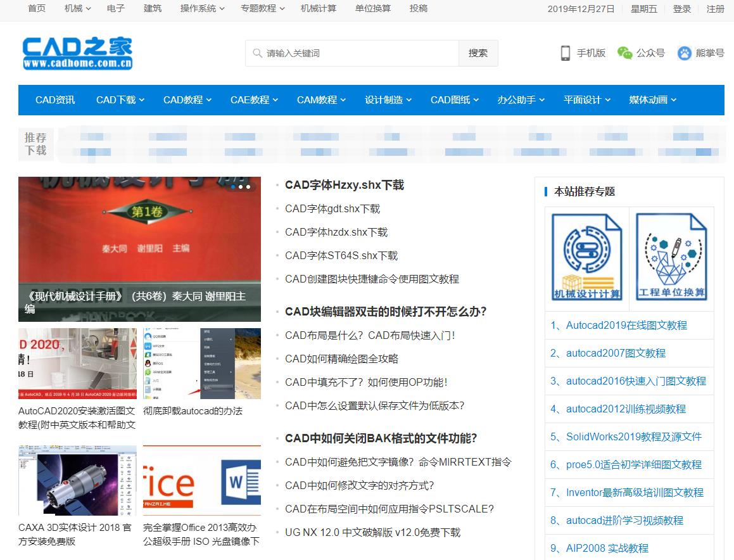Click the 搜索 search button
The height and width of the screenshot is (560, 734).
pyautogui.click(x=478, y=53)
